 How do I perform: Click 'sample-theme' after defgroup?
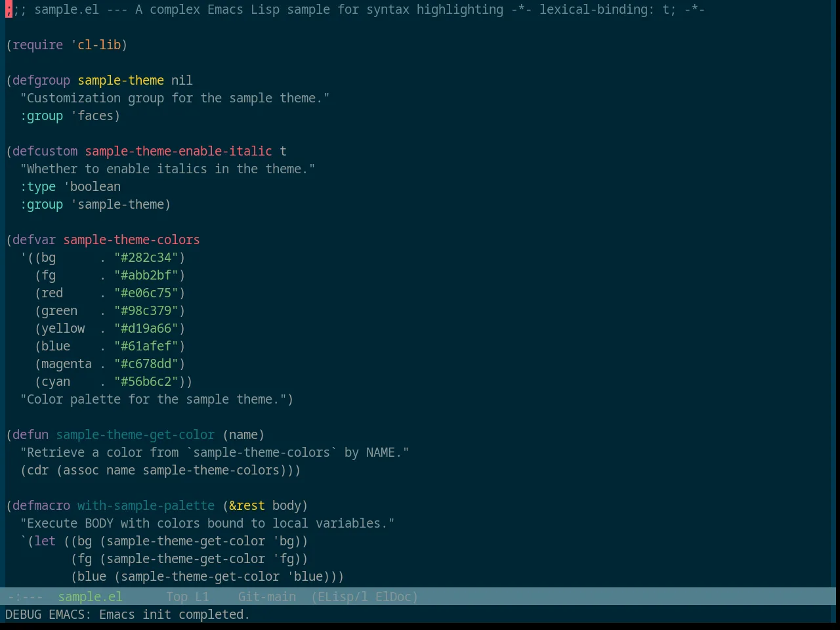(121, 80)
